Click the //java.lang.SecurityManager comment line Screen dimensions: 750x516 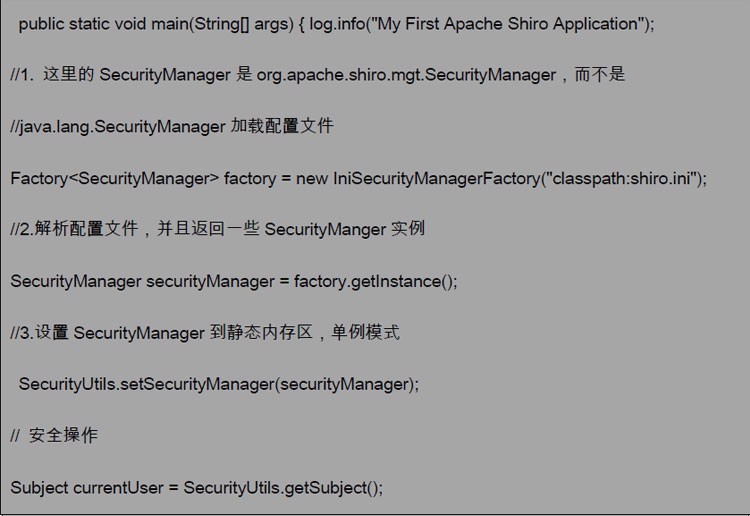[172, 126]
